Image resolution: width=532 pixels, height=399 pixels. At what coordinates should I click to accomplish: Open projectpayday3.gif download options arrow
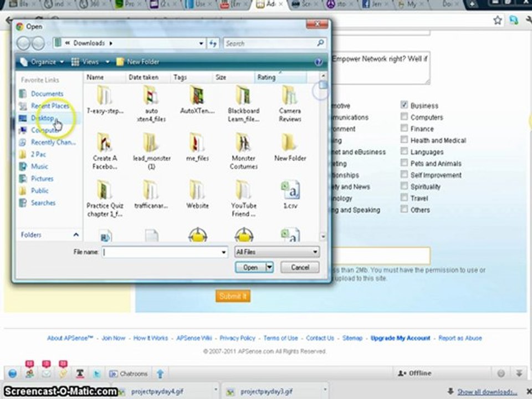click(x=325, y=390)
